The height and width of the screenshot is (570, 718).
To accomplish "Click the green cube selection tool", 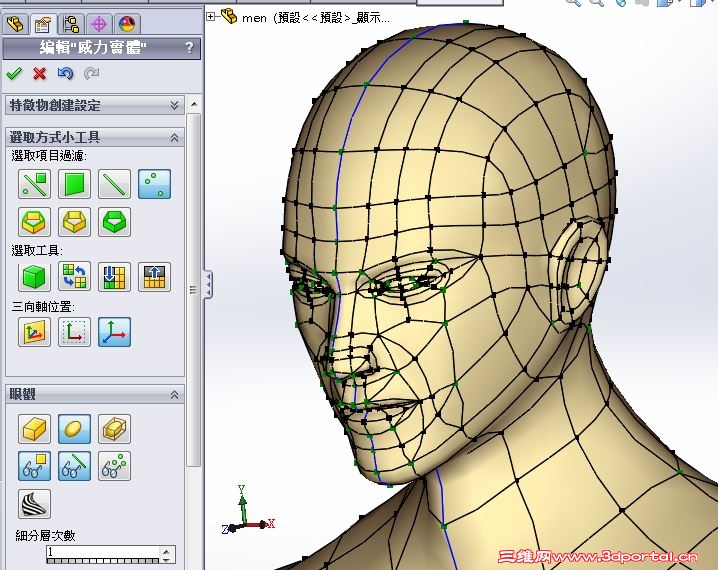I will point(34,277).
